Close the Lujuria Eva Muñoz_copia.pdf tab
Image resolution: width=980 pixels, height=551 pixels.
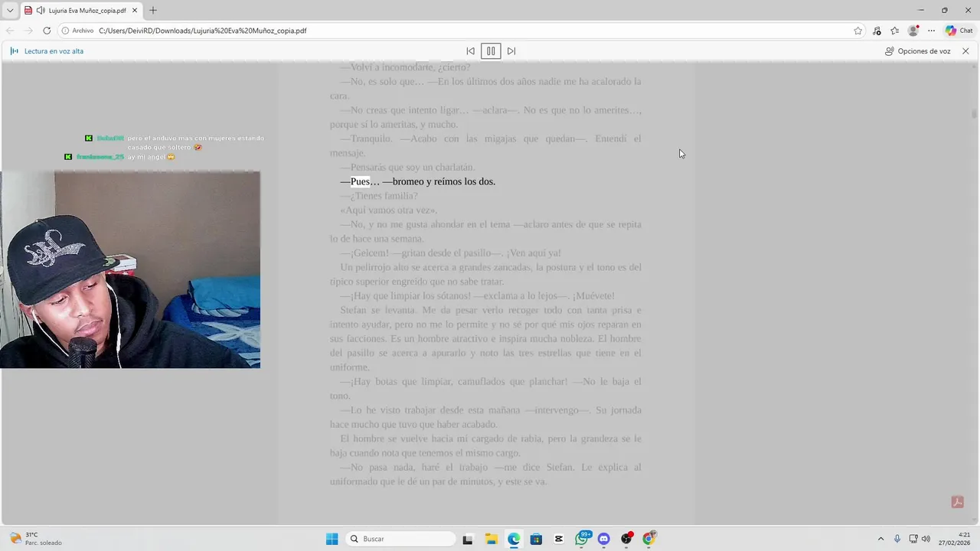[135, 11]
